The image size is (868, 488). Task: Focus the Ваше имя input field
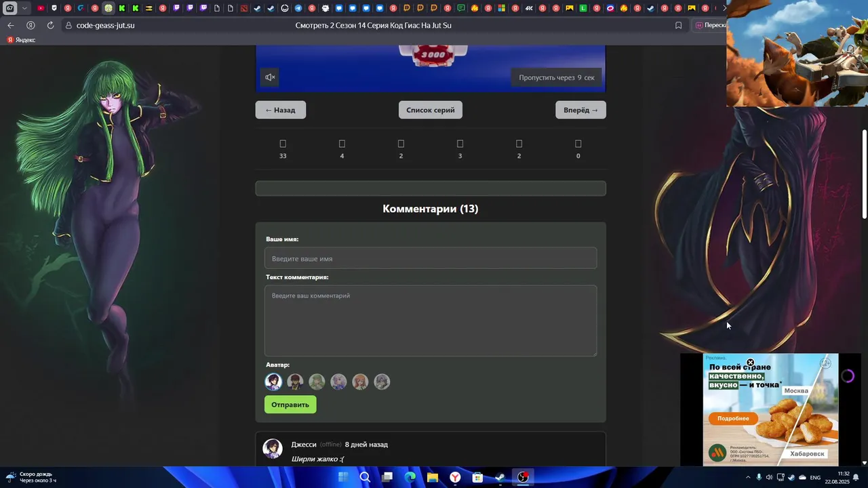coord(431,258)
